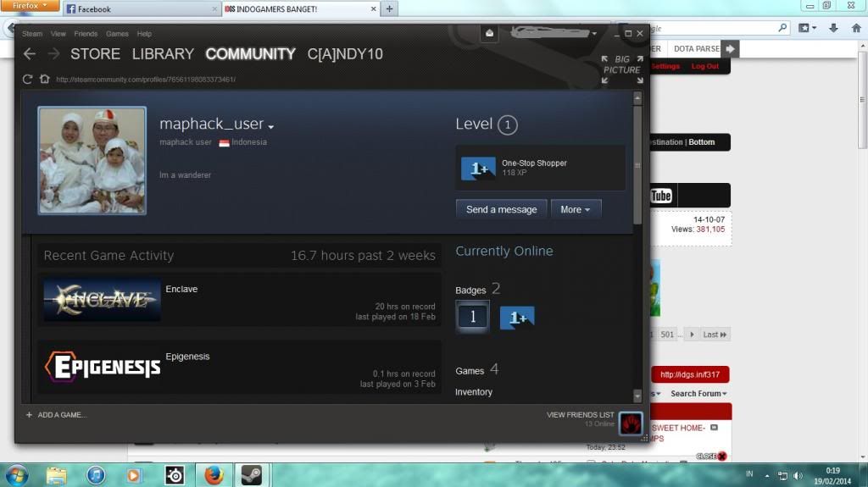The image size is (868, 487).
Task: Click the volume icon in the system tray
Action: [798, 475]
